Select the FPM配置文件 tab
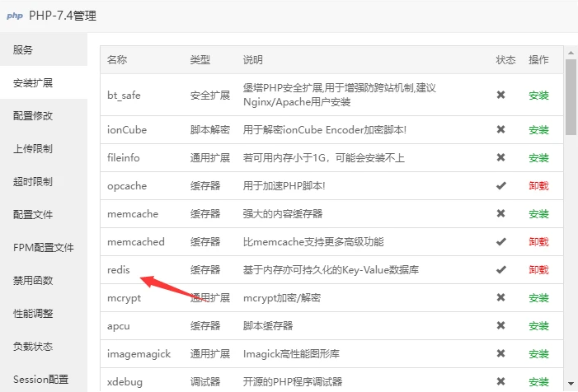The width and height of the screenshot is (578, 392). (x=43, y=248)
